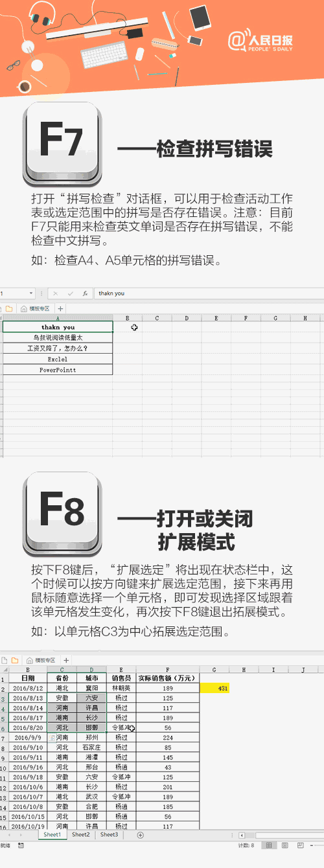This screenshot has width=324, height=868.
Task: Click the page layout view icon in status bar
Action: coord(284,845)
